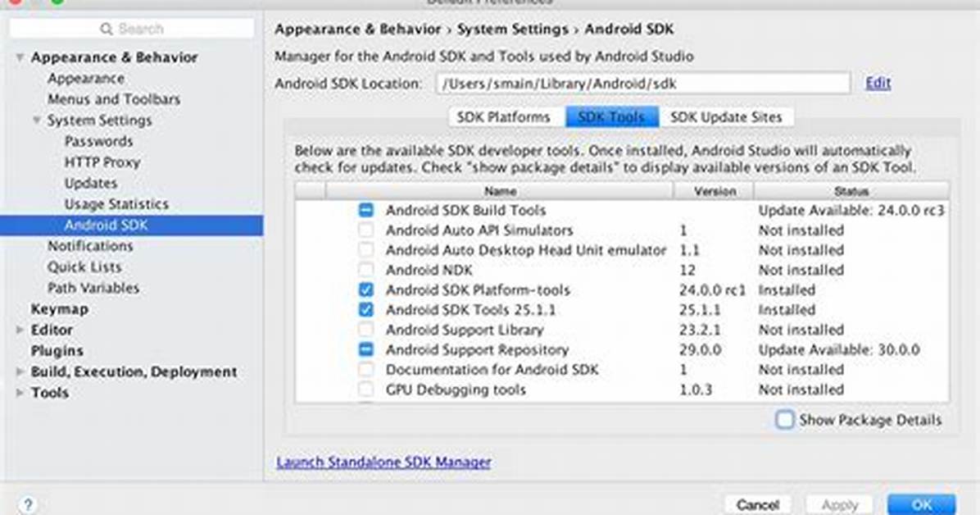This screenshot has height=515, width=980.
Task: Click the search magnifier icon
Action: coord(107,29)
